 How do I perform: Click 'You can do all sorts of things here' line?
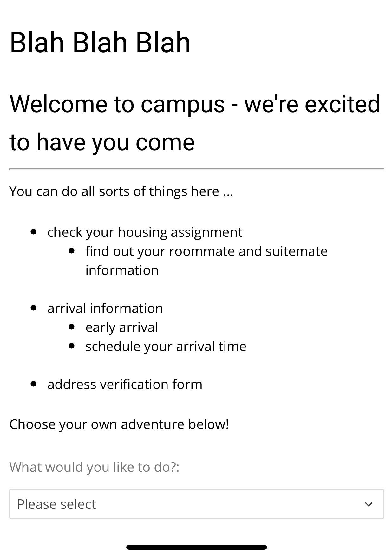pyautogui.click(x=122, y=191)
